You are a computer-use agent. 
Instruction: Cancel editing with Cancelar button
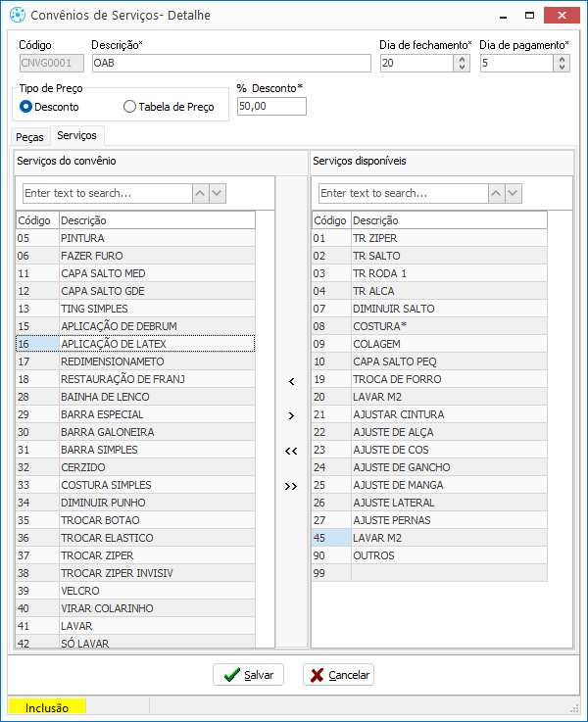click(x=338, y=675)
